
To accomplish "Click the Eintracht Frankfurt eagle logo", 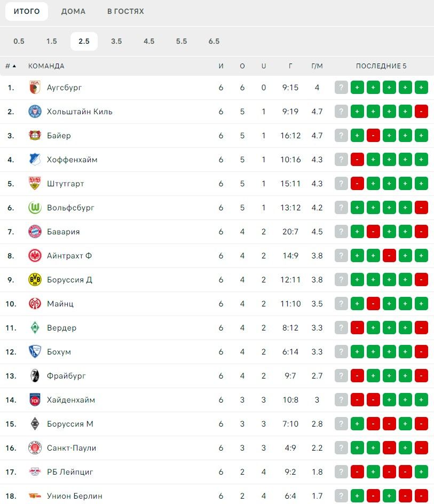I will pyautogui.click(x=35, y=256).
